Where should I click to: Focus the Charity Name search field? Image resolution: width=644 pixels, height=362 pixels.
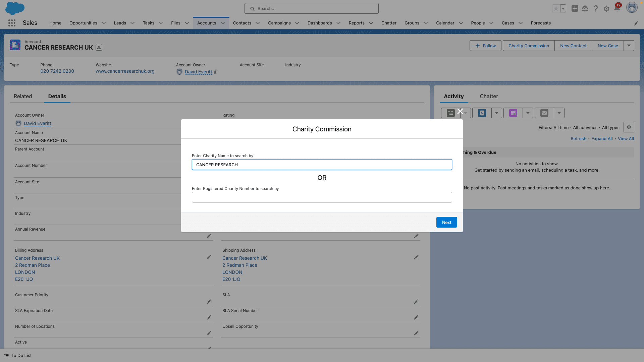click(x=322, y=165)
